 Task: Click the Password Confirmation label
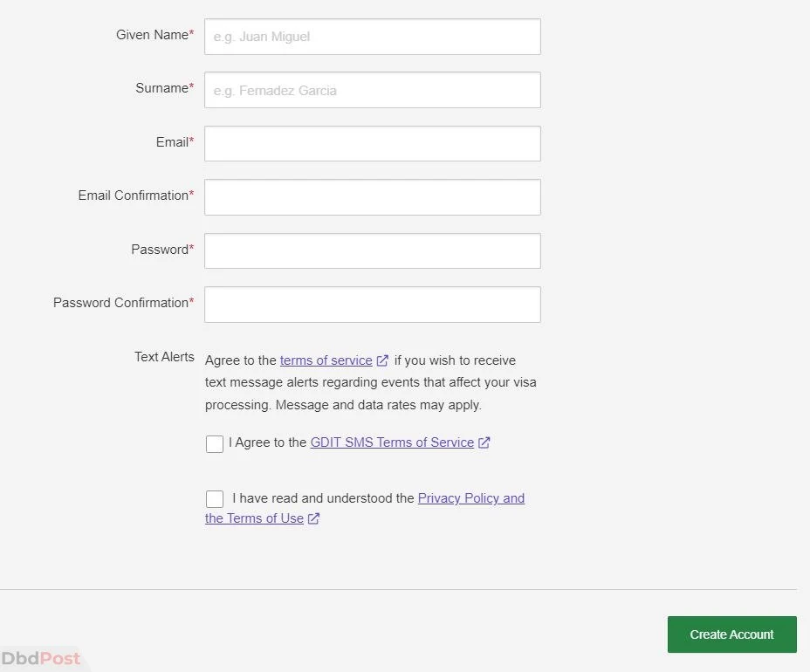tap(123, 303)
